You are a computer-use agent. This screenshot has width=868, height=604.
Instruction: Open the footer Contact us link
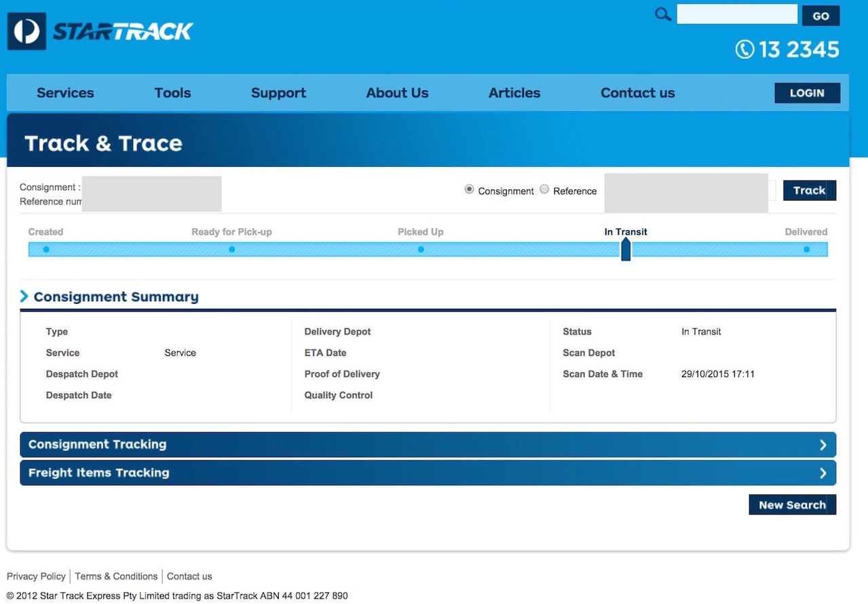pyautogui.click(x=189, y=576)
